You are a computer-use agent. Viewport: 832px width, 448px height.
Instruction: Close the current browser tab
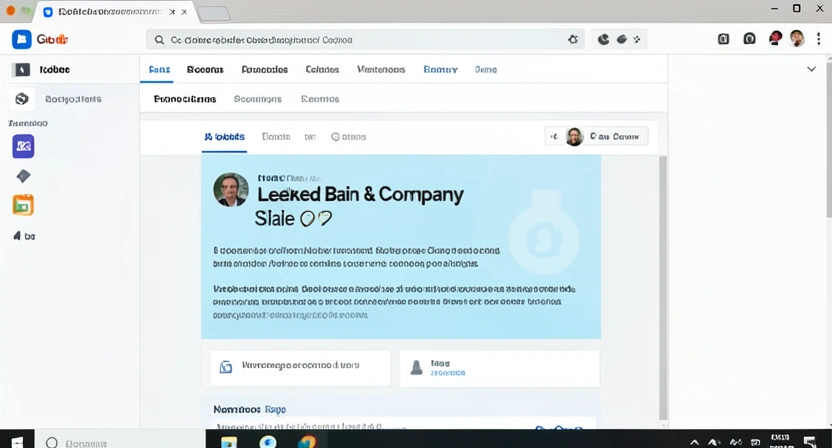184,12
